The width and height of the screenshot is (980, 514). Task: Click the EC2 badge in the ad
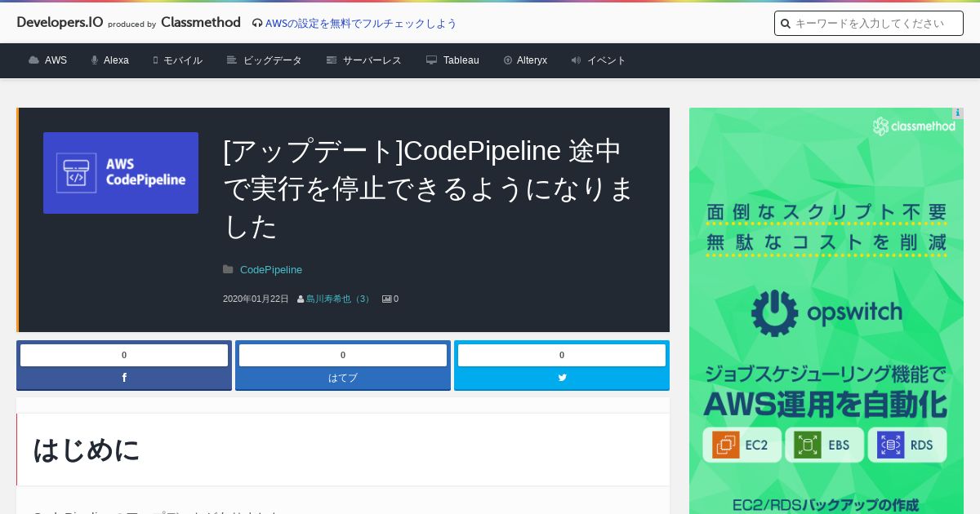[x=742, y=445]
